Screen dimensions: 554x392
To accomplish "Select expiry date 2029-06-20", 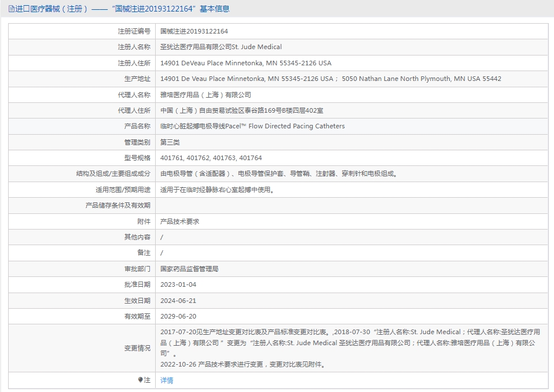I will pos(178,316).
